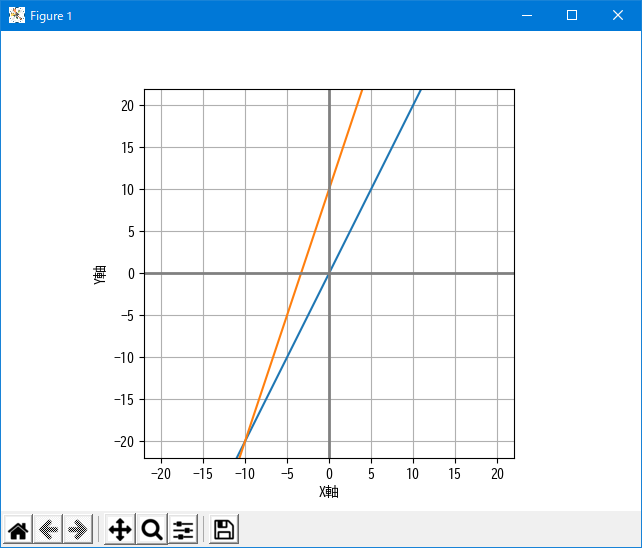Click the x-axis tick label 20
This screenshot has height=548, width=642.
(x=497, y=474)
